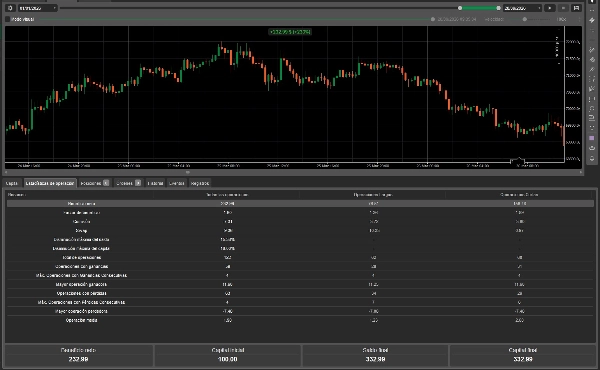The image size is (600, 370).
Task: Click the save icon beside the stop button
Action: click(576, 8)
